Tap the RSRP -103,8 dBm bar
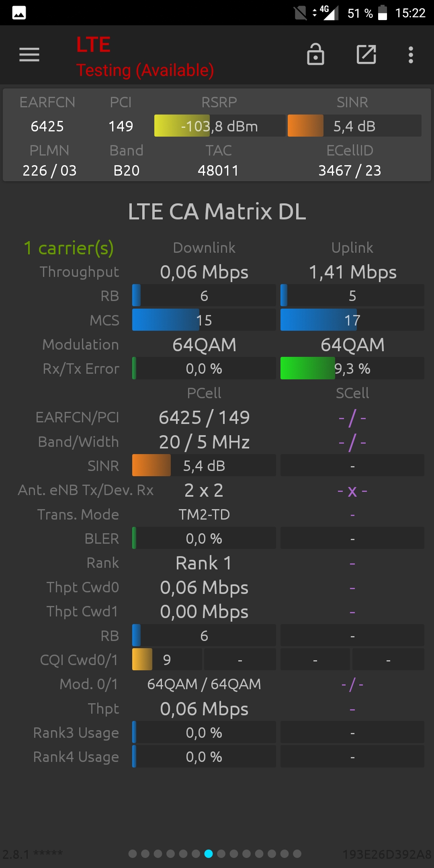 (220, 126)
